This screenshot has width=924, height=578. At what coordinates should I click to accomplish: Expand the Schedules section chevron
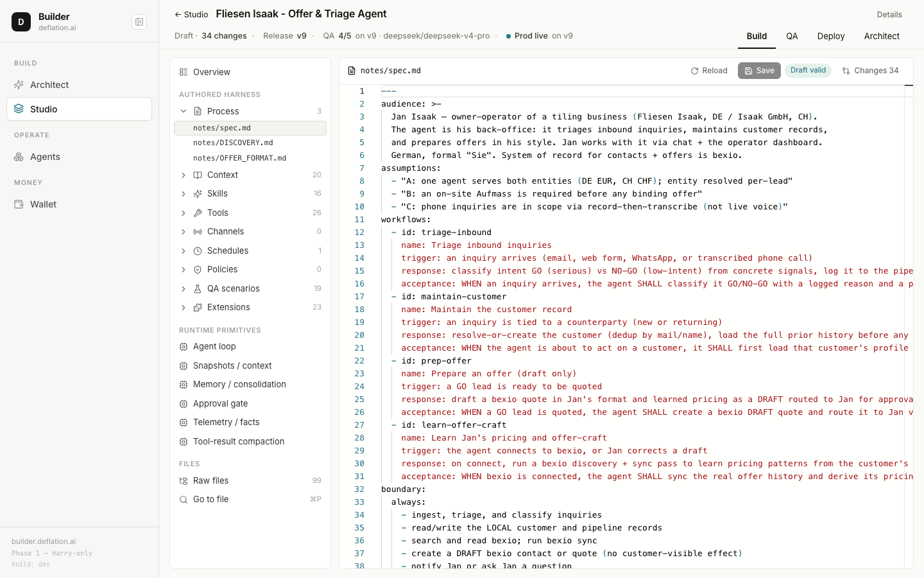click(x=184, y=250)
